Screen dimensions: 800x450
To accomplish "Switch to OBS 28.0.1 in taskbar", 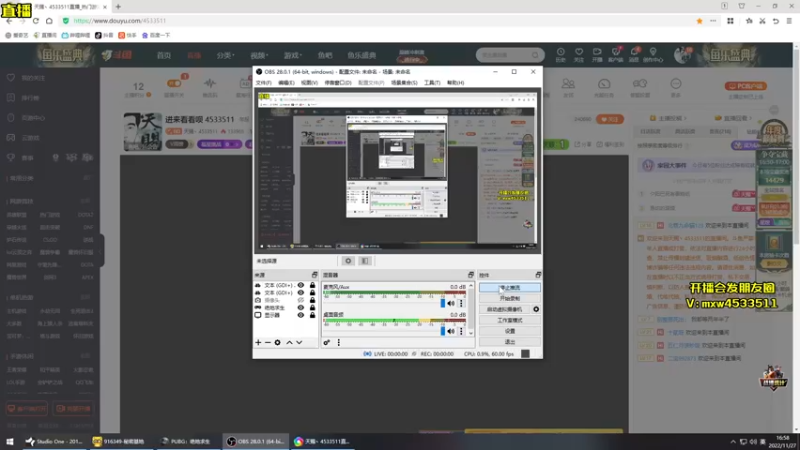I will [x=256, y=441].
